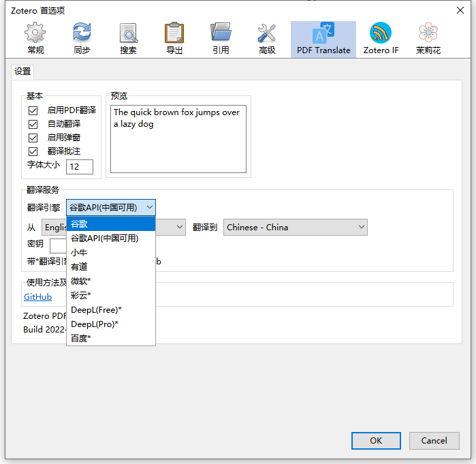Toggle the 启用PDF翻译 checkbox
476x464 pixels.
(x=33, y=110)
